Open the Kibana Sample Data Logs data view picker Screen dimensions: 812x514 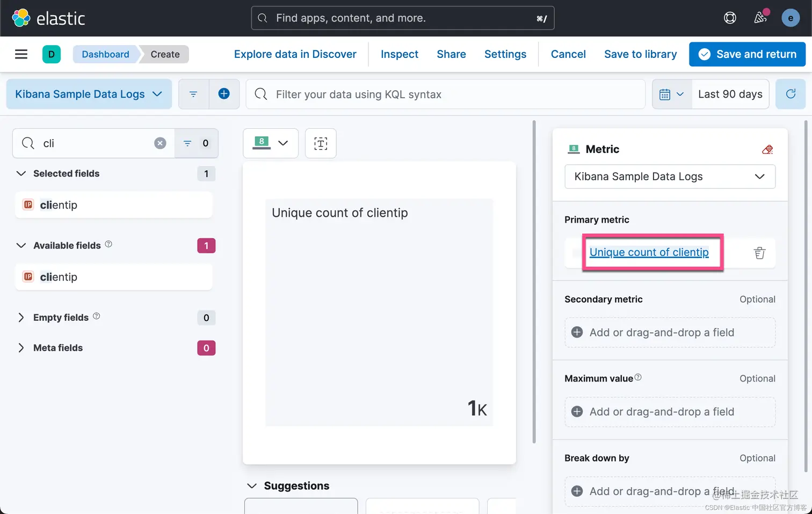click(89, 94)
